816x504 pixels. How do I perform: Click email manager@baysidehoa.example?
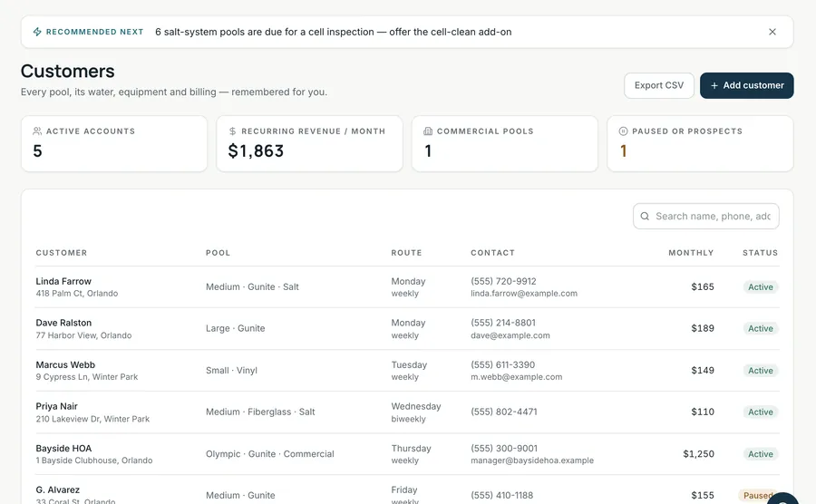[x=532, y=460]
